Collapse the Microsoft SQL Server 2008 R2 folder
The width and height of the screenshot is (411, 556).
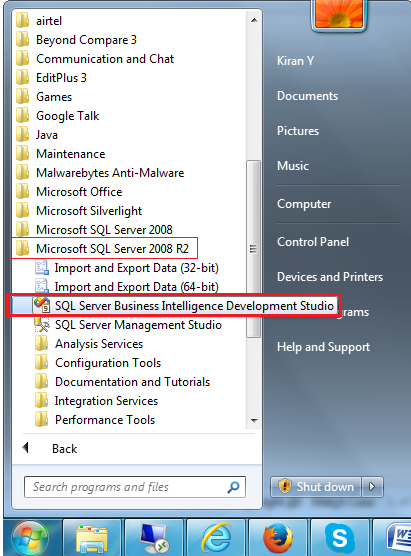click(104, 249)
